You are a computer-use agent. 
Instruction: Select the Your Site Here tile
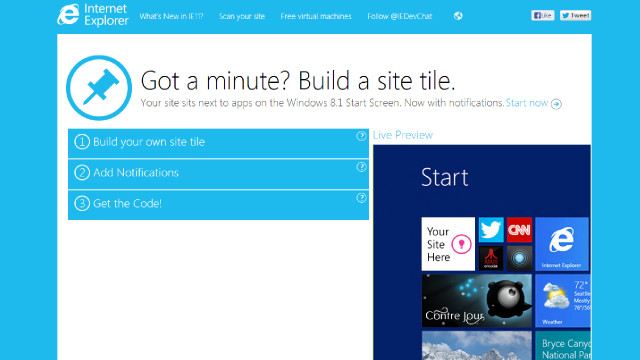pyautogui.click(x=448, y=244)
